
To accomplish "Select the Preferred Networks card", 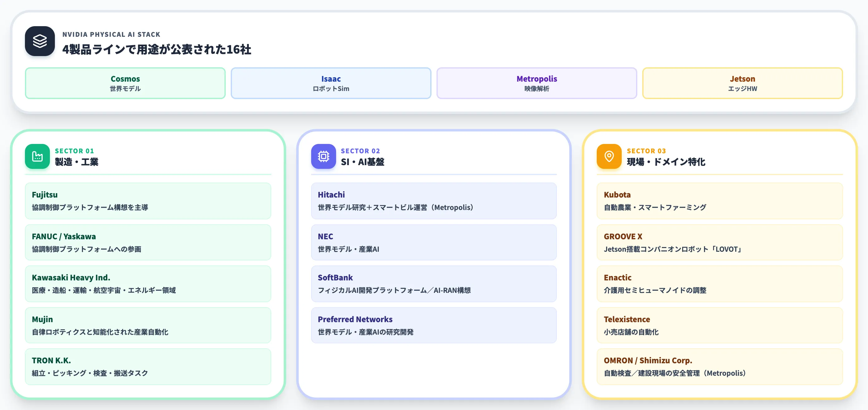I will 434,325.
